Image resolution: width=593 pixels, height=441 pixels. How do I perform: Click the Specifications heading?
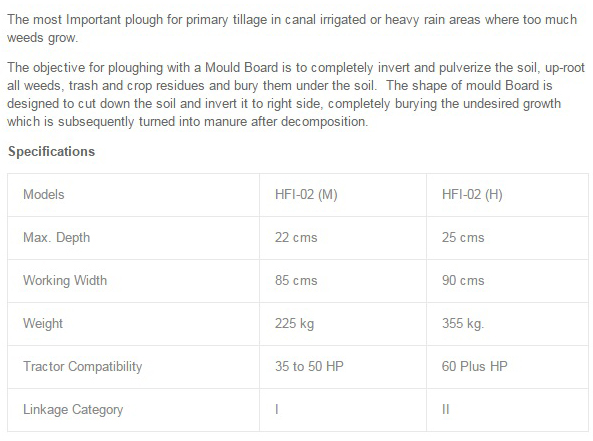click(x=51, y=151)
